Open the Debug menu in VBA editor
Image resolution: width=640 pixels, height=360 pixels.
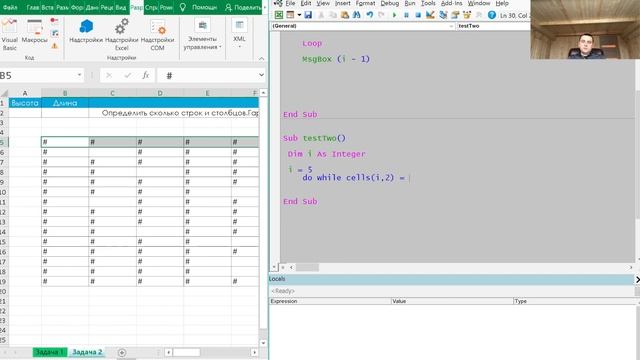(390, 3)
